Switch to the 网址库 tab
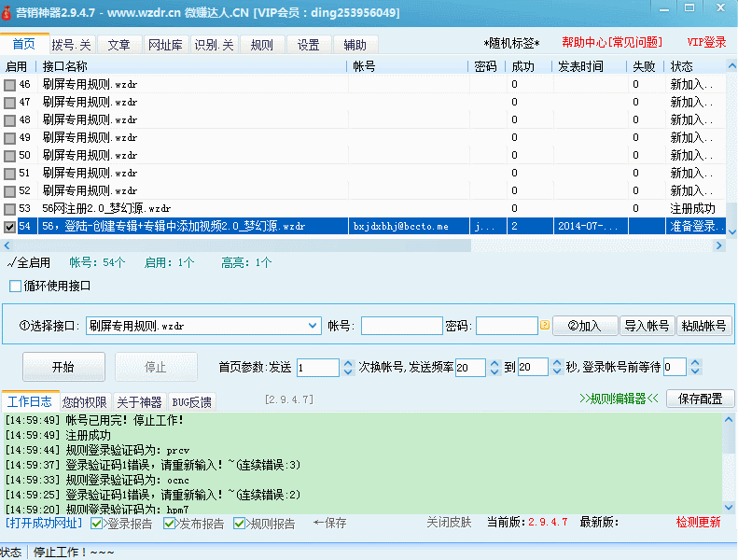Screen dimensions: 738x560 (165, 45)
